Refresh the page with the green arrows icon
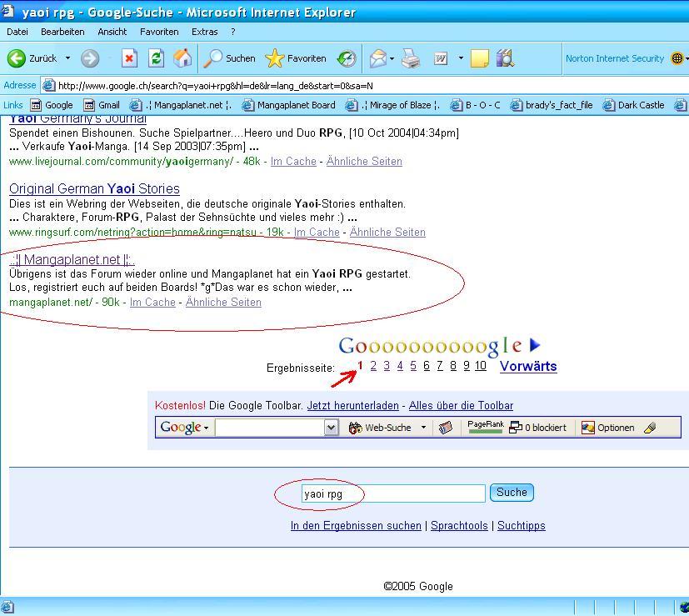The width and height of the screenshot is (689, 616). point(156,58)
